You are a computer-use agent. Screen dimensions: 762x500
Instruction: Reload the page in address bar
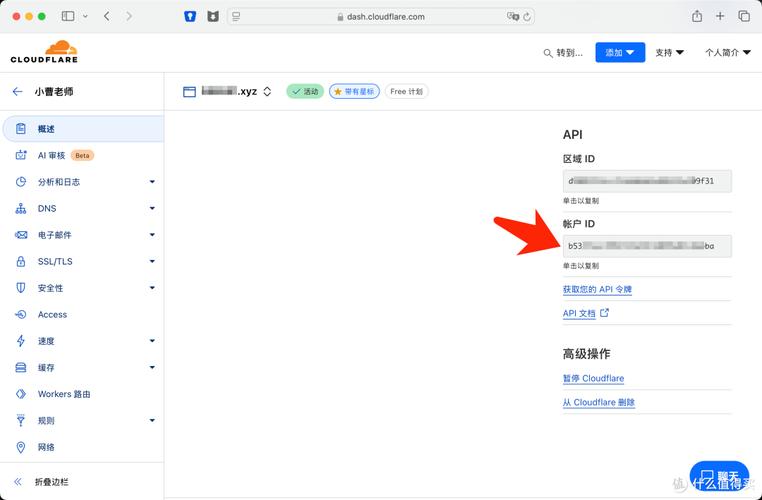[528, 17]
